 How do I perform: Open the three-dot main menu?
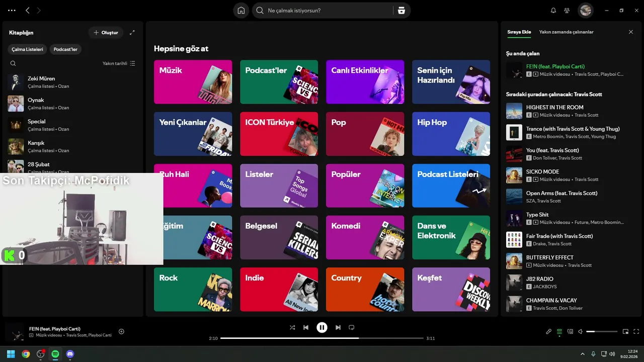(x=12, y=10)
